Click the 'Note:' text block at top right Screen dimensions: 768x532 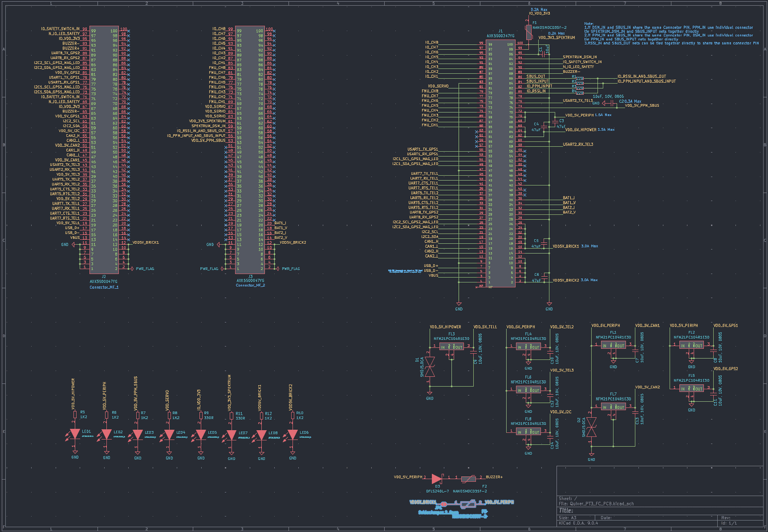672,34
